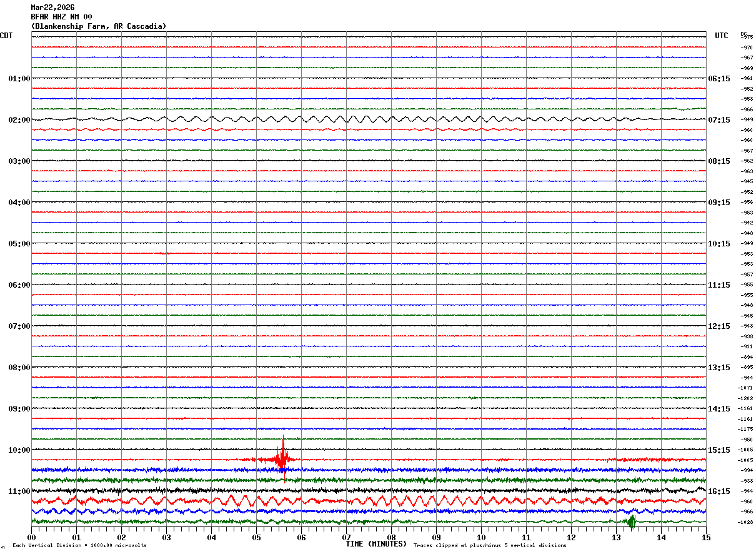Click the DC offset value -1028
This screenshot has width=756, height=554.
pos(746,522)
